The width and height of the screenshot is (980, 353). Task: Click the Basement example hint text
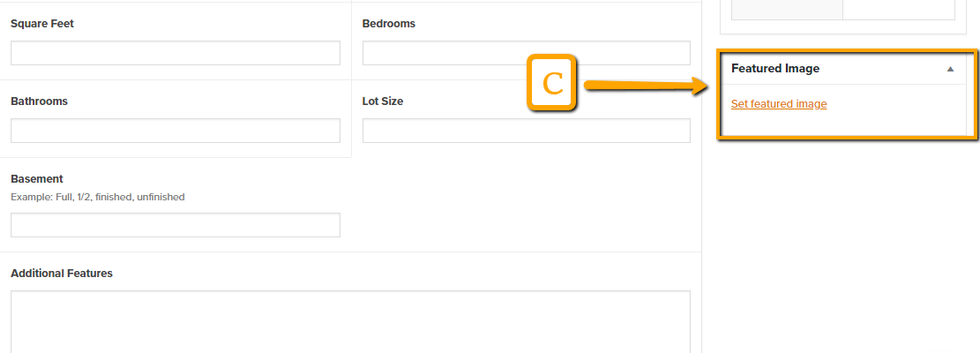coord(98,197)
